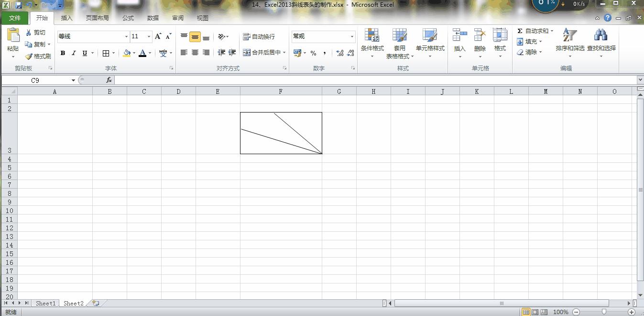Apply percent style (%) format

pyautogui.click(x=313, y=53)
